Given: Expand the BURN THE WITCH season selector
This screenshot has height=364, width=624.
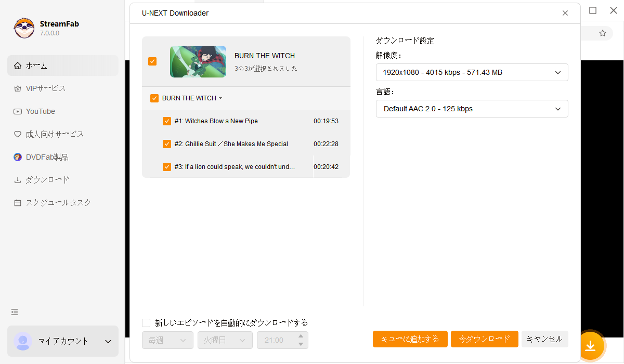Looking at the screenshot, I should [x=220, y=98].
